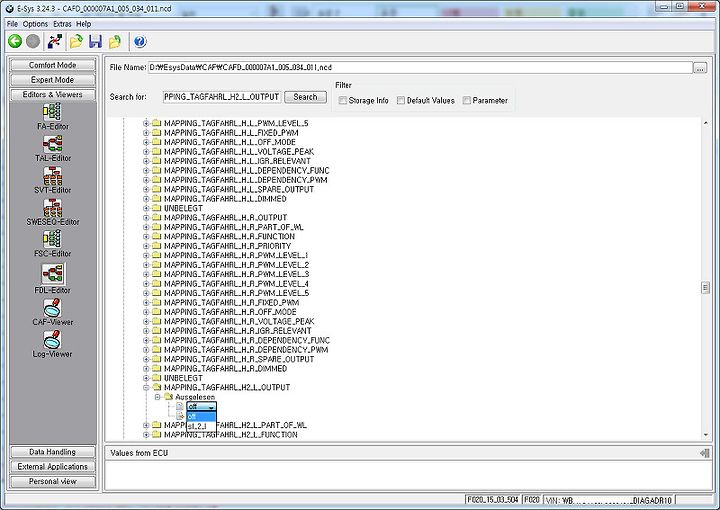Click the vertical scrollbar thumb of tree
The height and width of the screenshot is (510, 720).
tap(705, 288)
